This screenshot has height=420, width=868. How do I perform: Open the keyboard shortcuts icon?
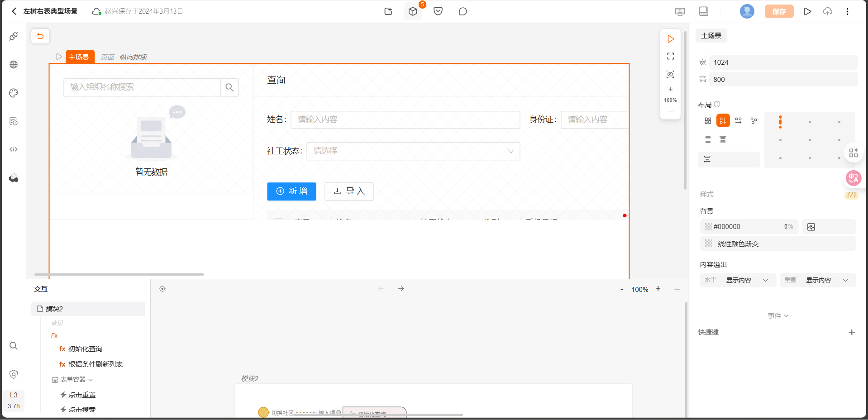coord(680,11)
